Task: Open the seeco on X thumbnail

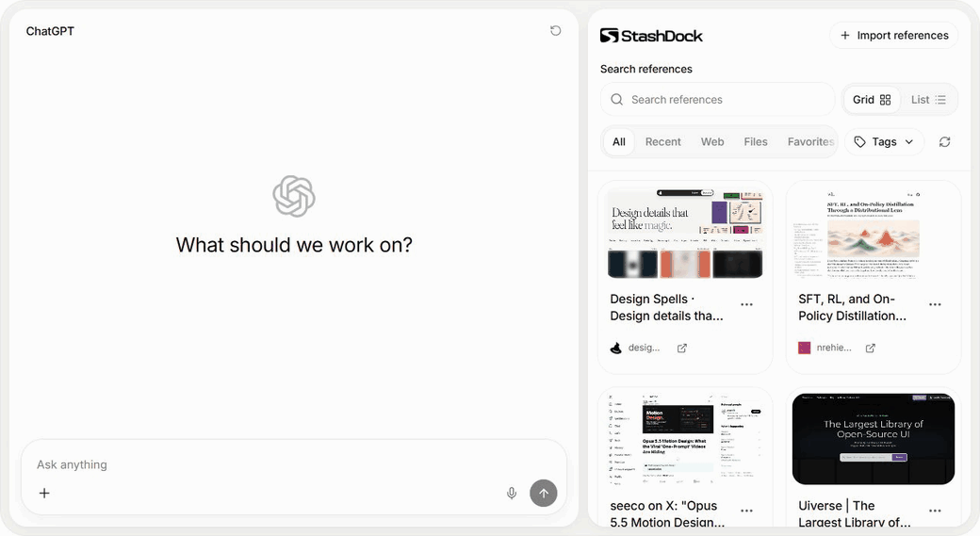Action: click(685, 439)
